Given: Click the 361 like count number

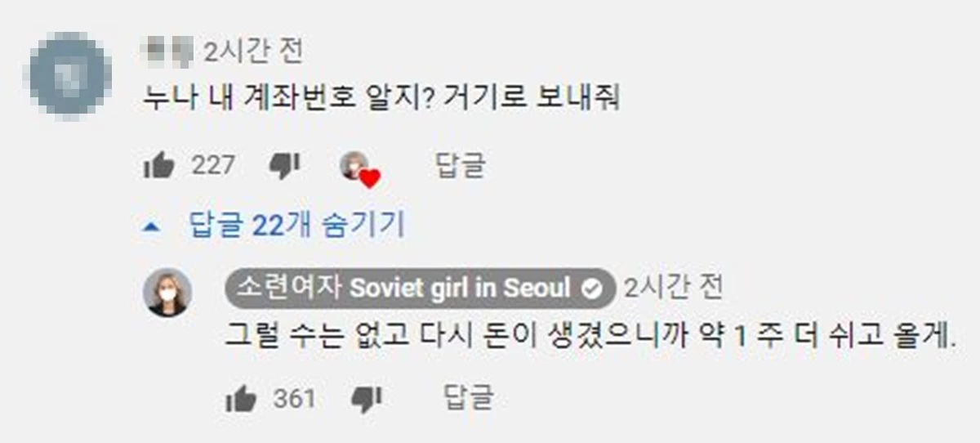Looking at the screenshot, I should coord(294,399).
